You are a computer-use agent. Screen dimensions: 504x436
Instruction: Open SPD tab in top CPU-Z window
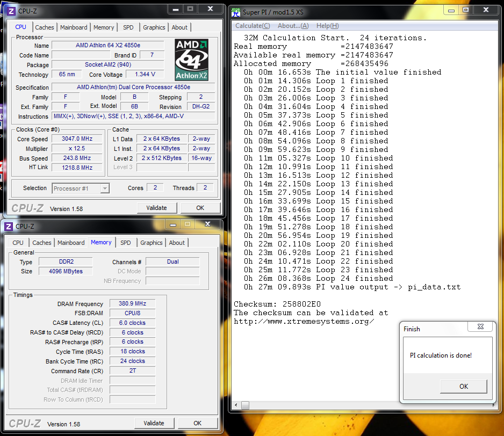[128, 27]
